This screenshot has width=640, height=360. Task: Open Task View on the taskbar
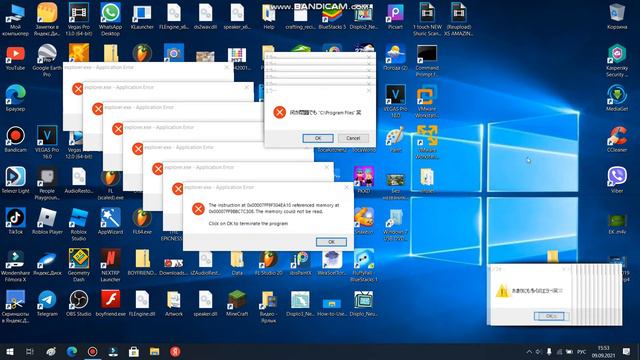(30, 351)
